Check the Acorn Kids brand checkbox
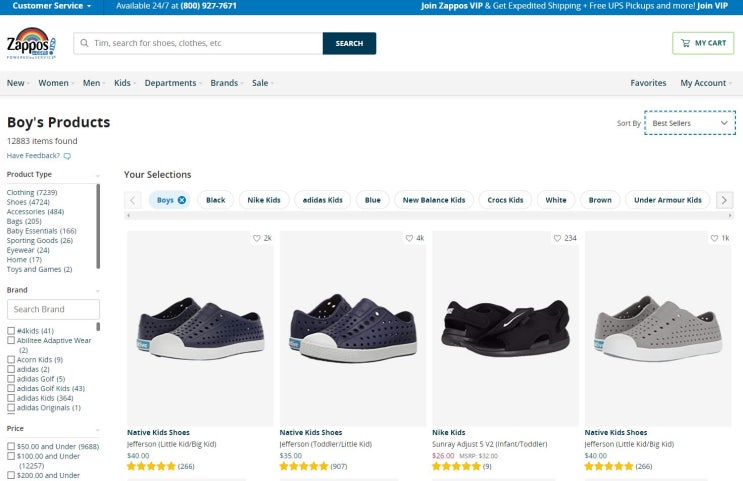743x481 pixels. click(x=11, y=360)
